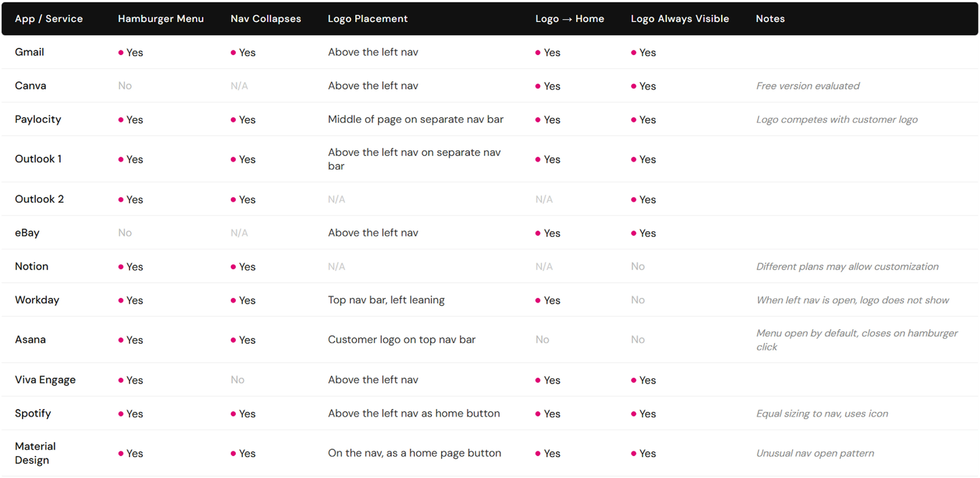Select the 'Free version evaluated' note
The width and height of the screenshot is (980, 478).
[807, 86]
